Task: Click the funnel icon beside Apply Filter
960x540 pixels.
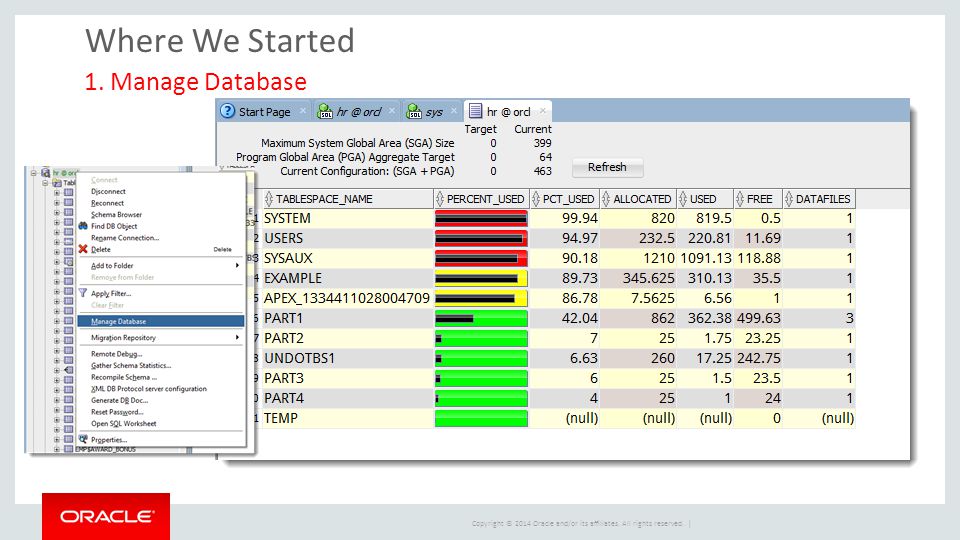Action: pos(83,293)
